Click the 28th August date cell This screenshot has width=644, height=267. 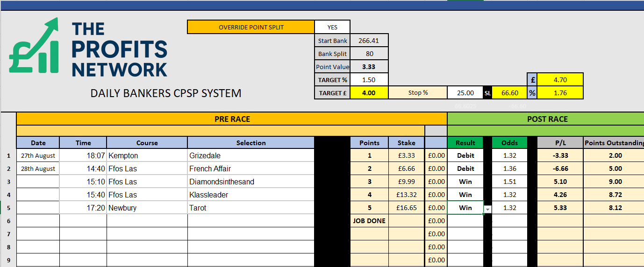pyautogui.click(x=38, y=169)
